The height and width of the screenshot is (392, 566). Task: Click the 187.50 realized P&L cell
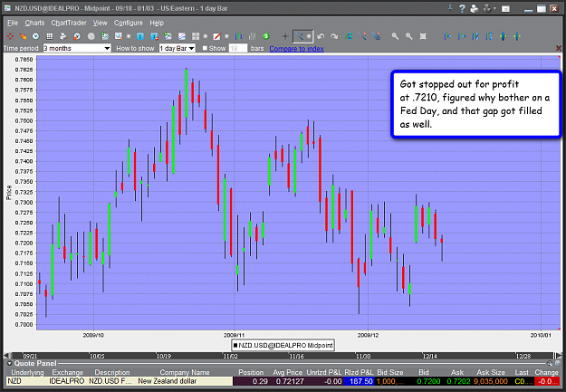coord(361,381)
